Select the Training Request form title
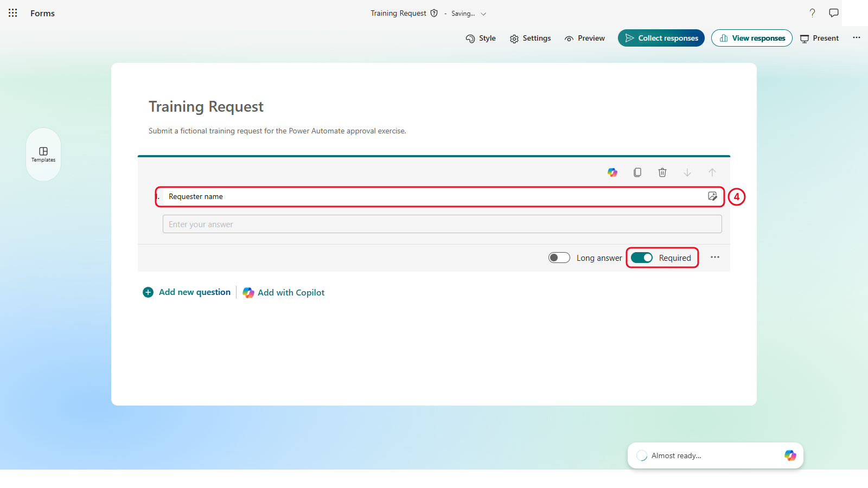The height and width of the screenshot is (488, 868). (x=206, y=107)
